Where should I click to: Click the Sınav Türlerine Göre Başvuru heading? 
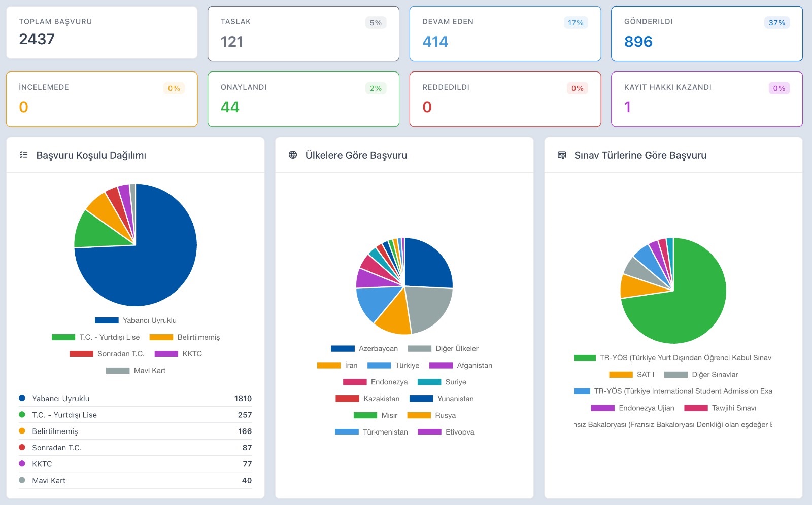(640, 155)
